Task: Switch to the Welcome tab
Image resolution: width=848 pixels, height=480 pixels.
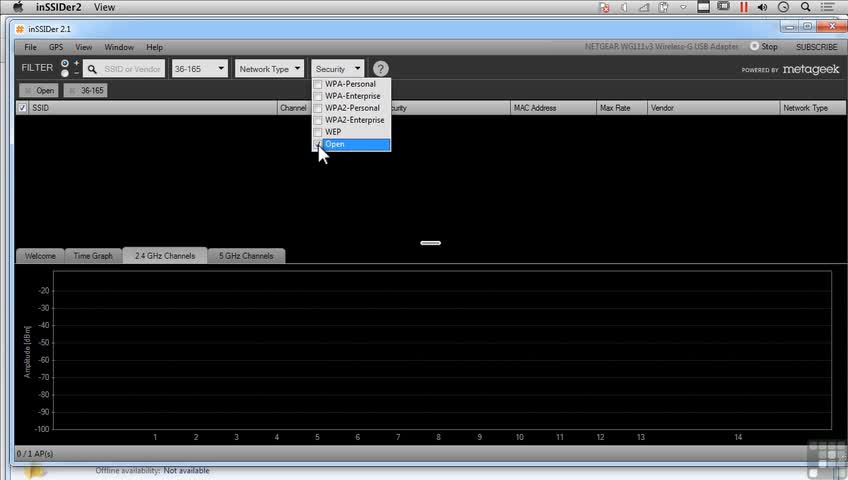Action: (40, 256)
